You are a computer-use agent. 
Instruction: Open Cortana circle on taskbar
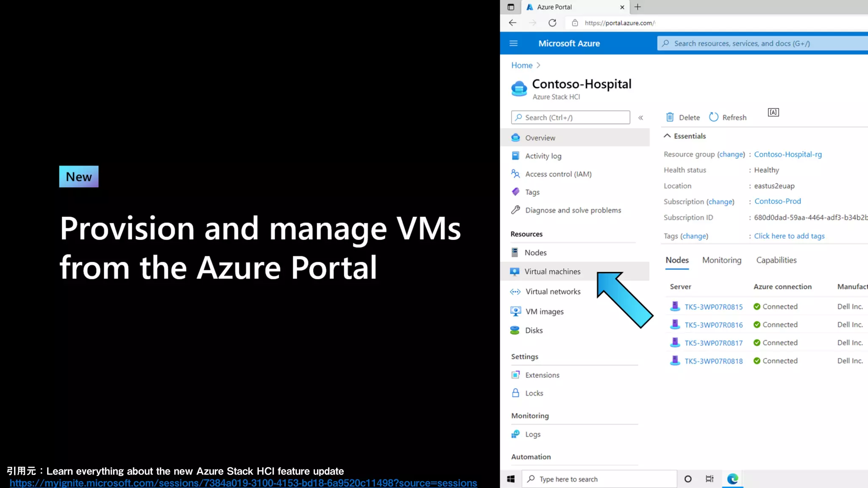coord(688,479)
